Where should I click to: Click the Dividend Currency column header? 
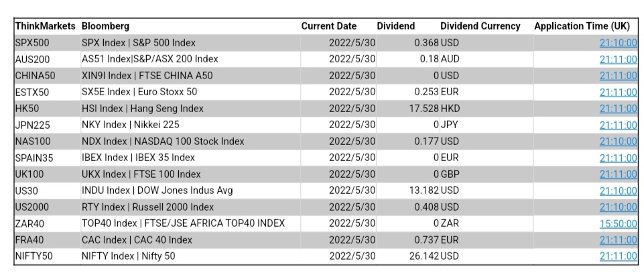pyautogui.click(x=480, y=26)
